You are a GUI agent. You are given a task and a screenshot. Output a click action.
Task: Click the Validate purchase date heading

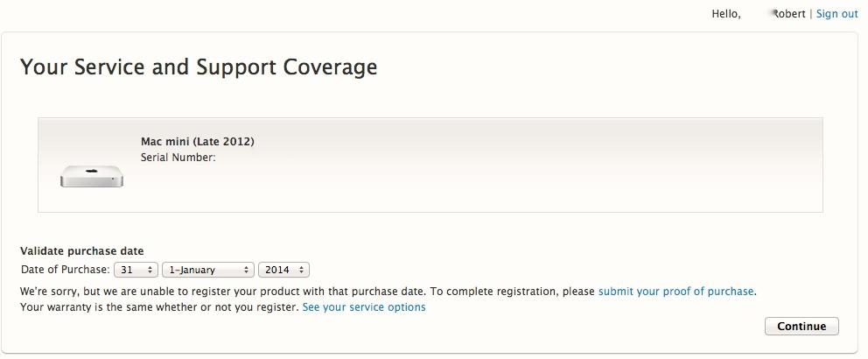pos(82,251)
